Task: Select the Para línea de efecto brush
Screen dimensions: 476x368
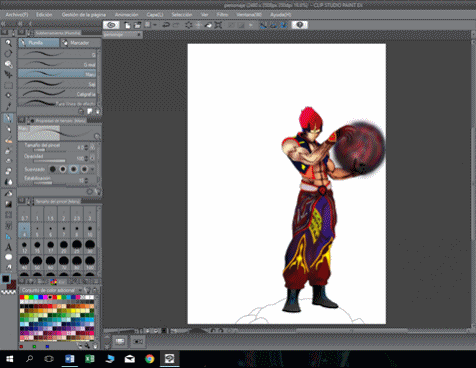Action: click(57, 103)
